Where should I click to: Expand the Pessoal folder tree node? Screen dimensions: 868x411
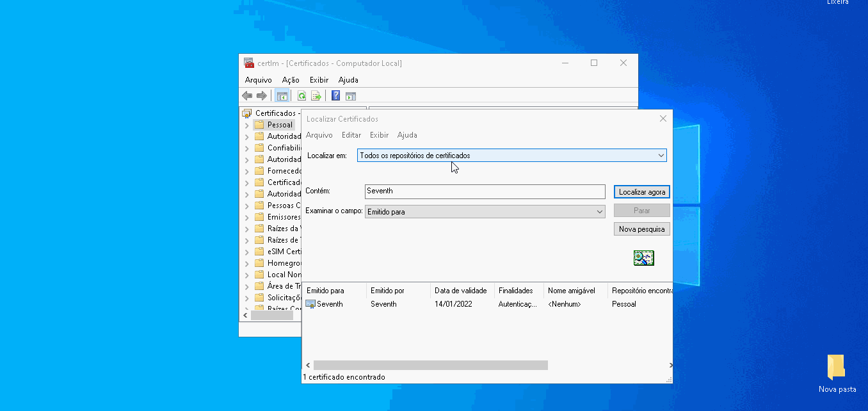click(x=247, y=125)
